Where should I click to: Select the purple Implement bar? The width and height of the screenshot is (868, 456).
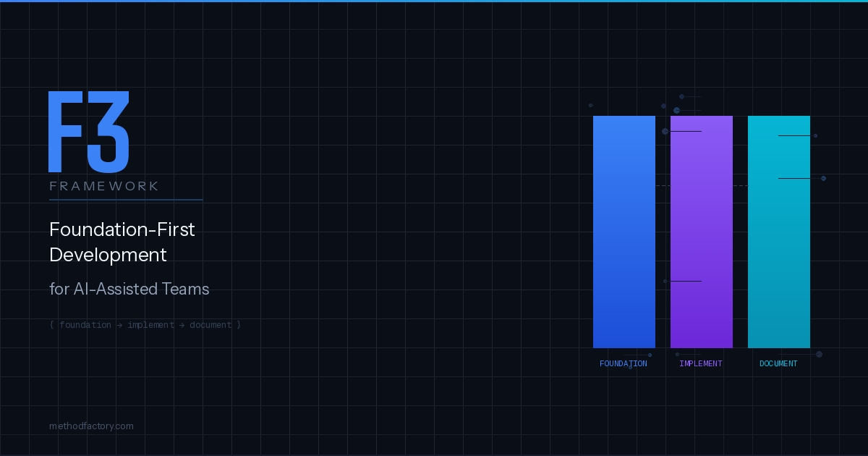(x=701, y=232)
